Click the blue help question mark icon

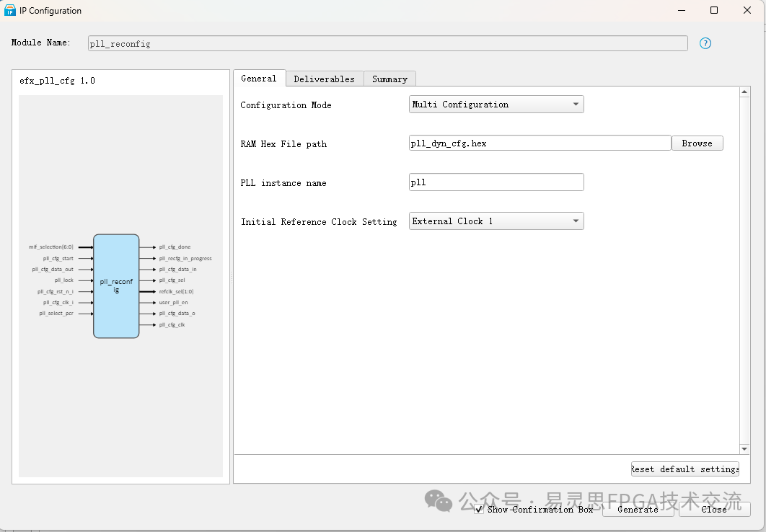(705, 43)
